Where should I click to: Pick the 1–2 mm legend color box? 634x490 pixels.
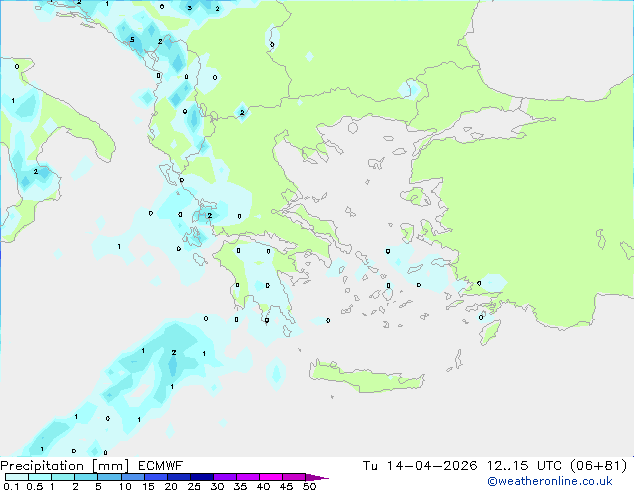[x=63, y=477]
